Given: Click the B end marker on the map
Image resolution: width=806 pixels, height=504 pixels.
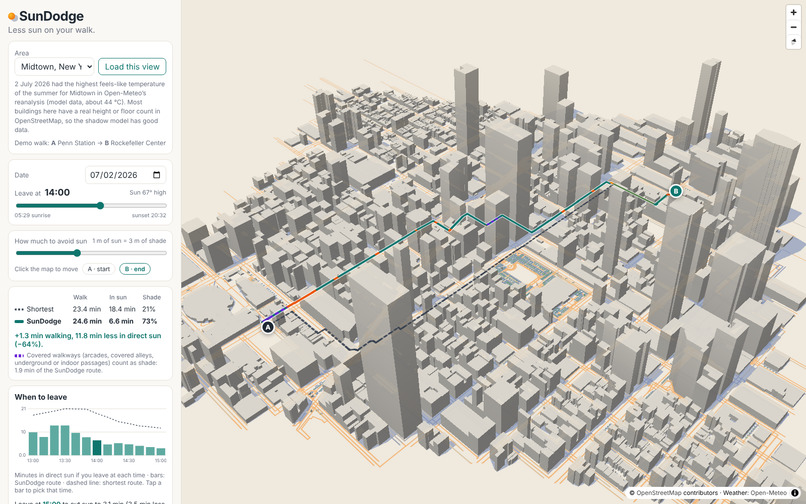Looking at the screenshot, I should (x=675, y=191).
